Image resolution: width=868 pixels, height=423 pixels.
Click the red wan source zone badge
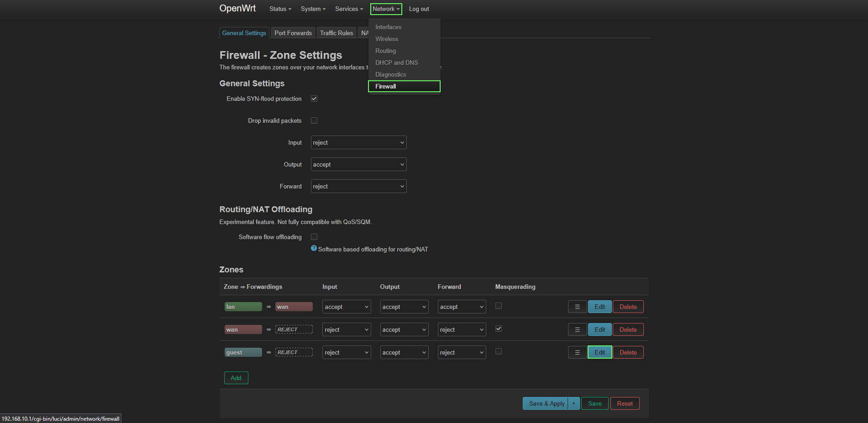click(x=243, y=329)
